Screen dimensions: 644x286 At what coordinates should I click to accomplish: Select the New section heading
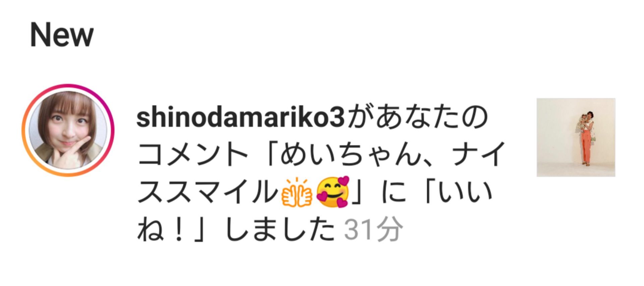click(62, 35)
